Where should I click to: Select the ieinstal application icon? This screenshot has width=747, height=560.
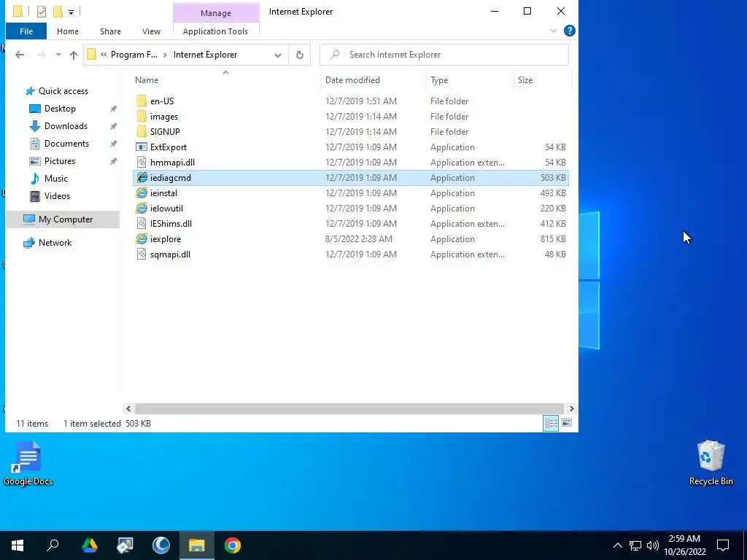click(142, 192)
